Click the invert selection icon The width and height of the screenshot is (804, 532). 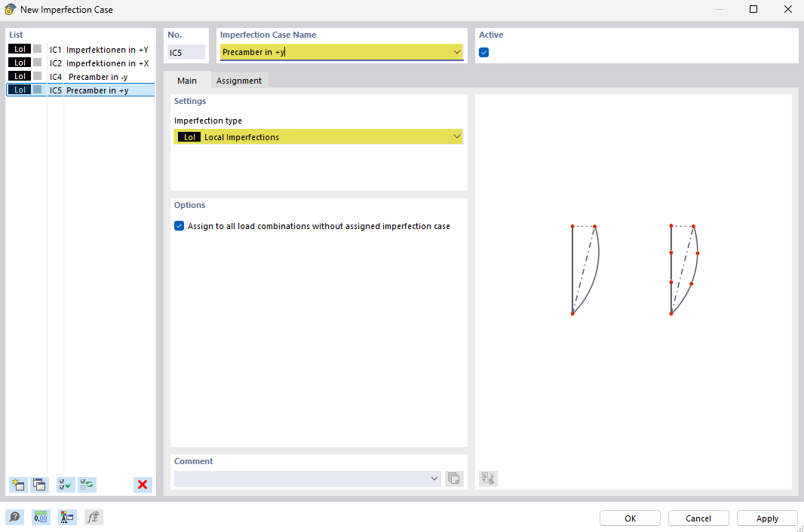tap(87, 485)
